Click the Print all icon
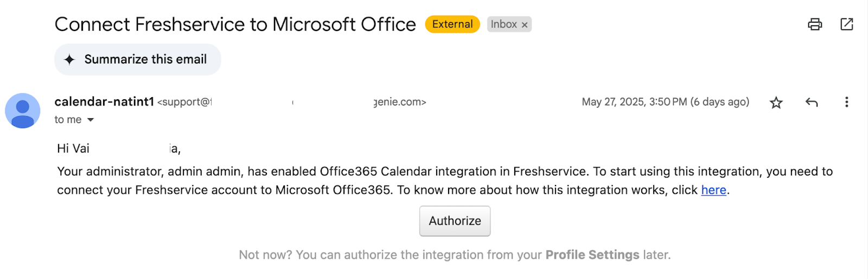Image resolution: width=868 pixels, height=279 pixels. (815, 24)
